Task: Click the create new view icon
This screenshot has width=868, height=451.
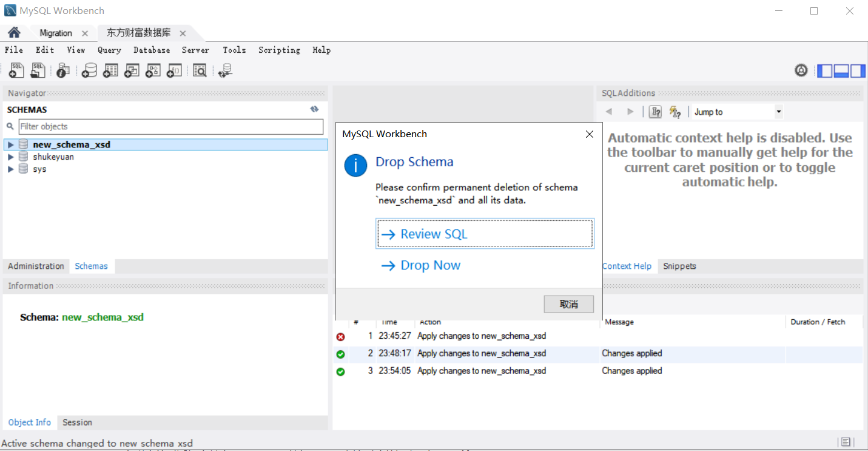Action: (132, 70)
